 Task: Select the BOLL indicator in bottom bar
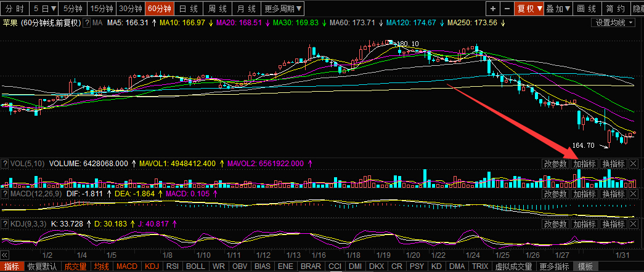(x=195, y=267)
